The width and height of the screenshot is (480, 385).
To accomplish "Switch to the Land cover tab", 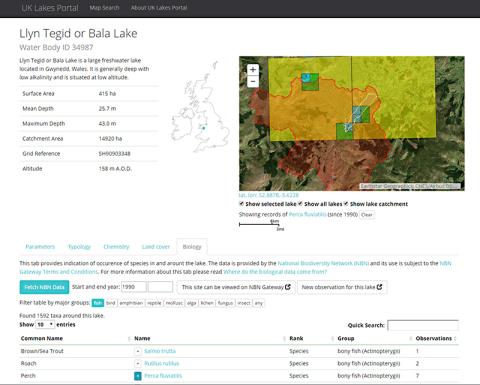I will click(x=156, y=247).
